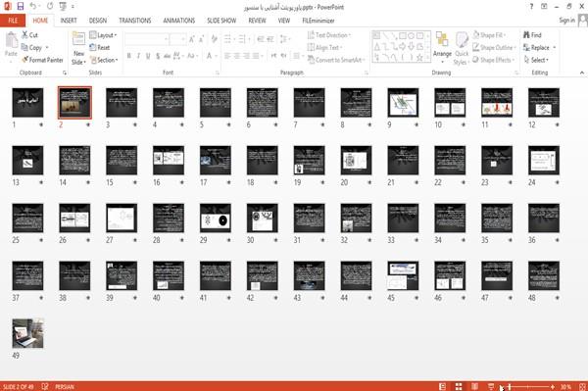Click the Paste clipboard icon

click(x=11, y=40)
